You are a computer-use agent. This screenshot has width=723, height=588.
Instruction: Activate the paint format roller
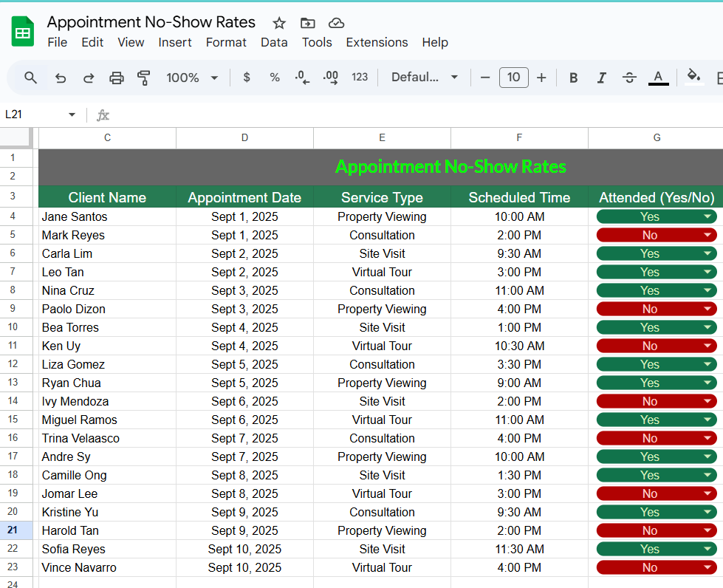tap(144, 78)
